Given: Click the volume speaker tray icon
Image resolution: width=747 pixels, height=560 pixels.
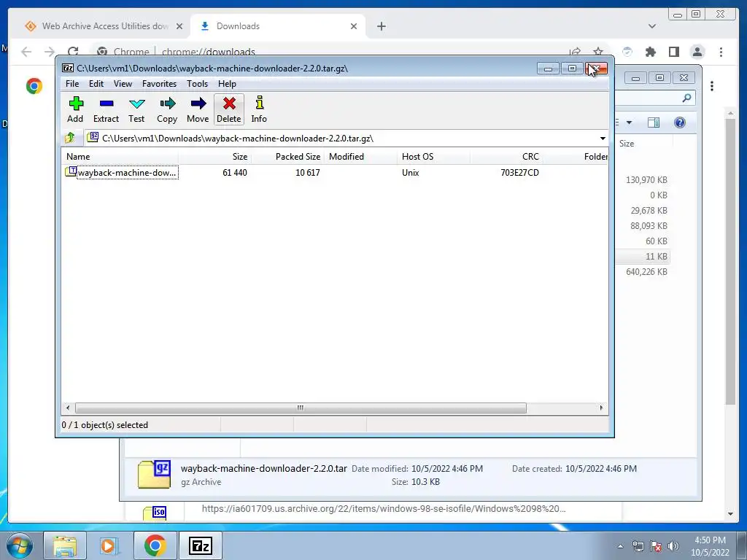Looking at the screenshot, I should click(x=673, y=546).
